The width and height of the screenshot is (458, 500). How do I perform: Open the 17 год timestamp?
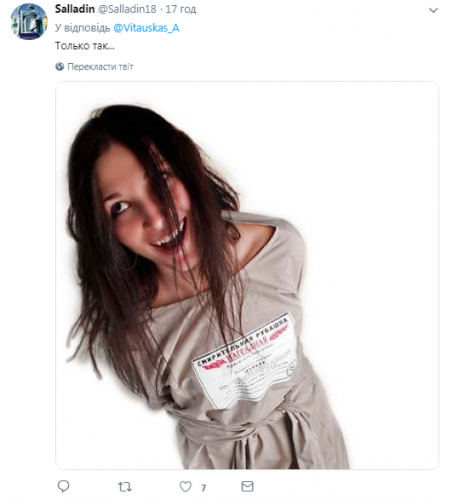coord(181,9)
